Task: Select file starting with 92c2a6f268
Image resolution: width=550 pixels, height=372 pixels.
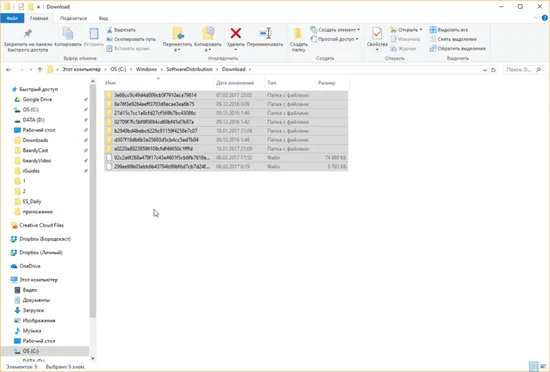Action: click(226, 158)
